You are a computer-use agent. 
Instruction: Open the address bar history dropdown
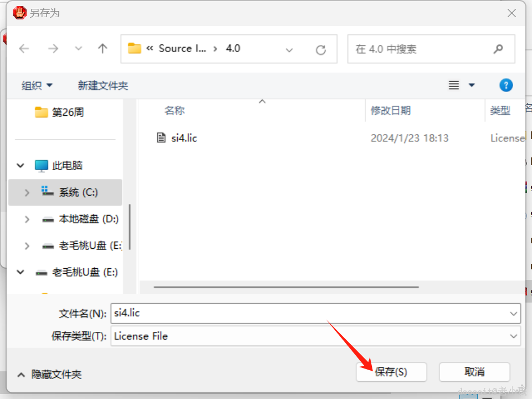point(289,50)
